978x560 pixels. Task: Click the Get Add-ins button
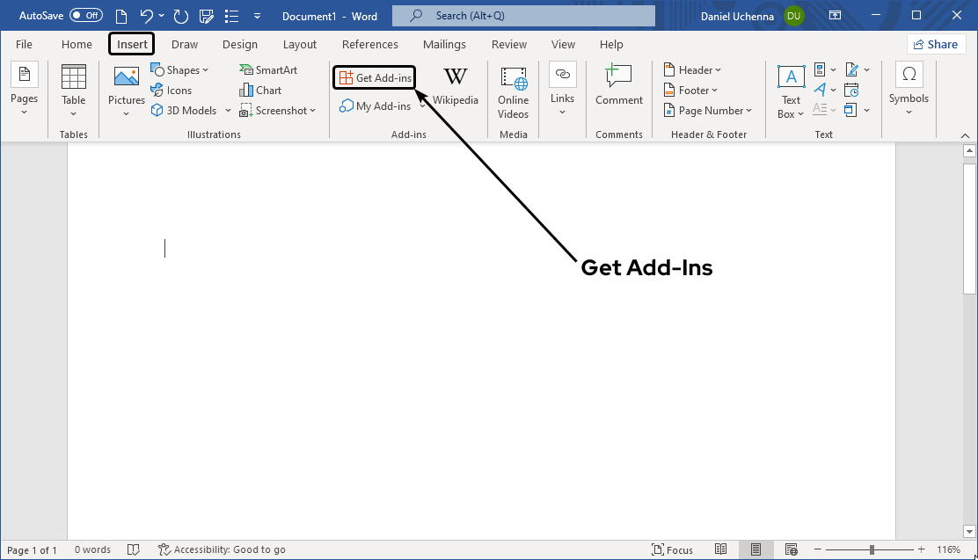click(x=374, y=77)
